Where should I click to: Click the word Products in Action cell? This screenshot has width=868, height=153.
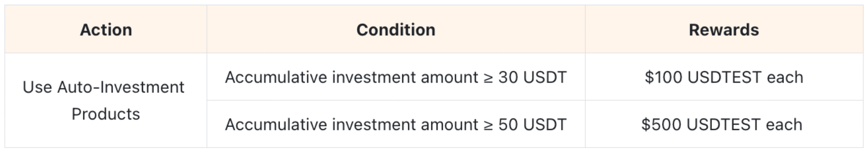106,114
